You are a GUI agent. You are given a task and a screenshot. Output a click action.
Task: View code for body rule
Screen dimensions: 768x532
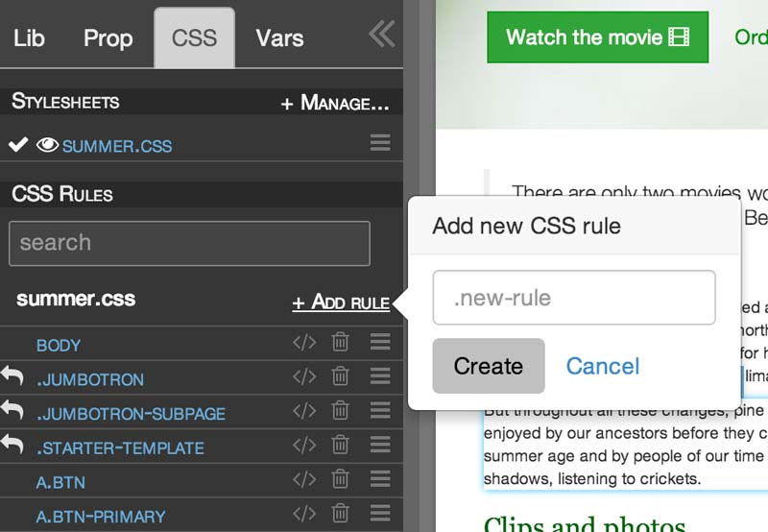(304, 343)
